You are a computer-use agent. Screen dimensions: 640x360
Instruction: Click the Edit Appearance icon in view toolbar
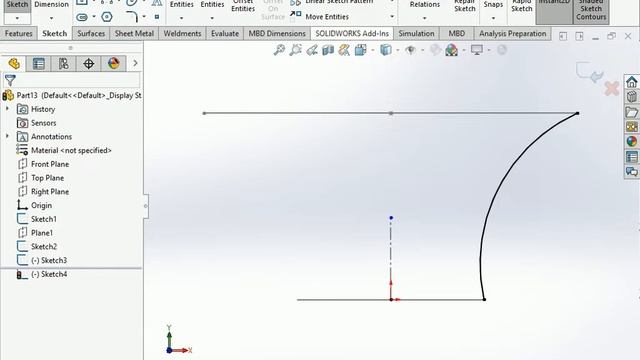pyautogui.click(x=436, y=50)
